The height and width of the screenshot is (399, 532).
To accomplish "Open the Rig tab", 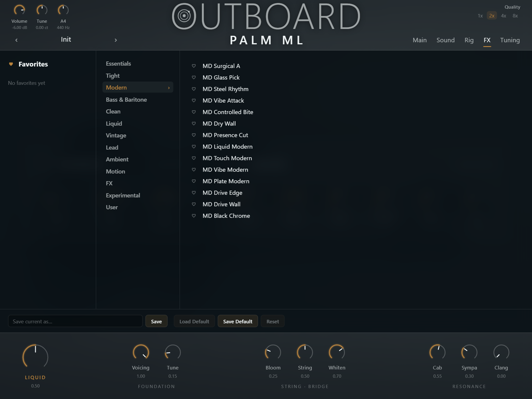I will pos(469,40).
